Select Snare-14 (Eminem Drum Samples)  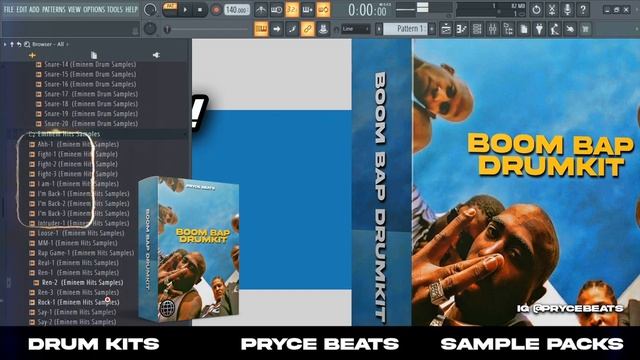coord(90,64)
